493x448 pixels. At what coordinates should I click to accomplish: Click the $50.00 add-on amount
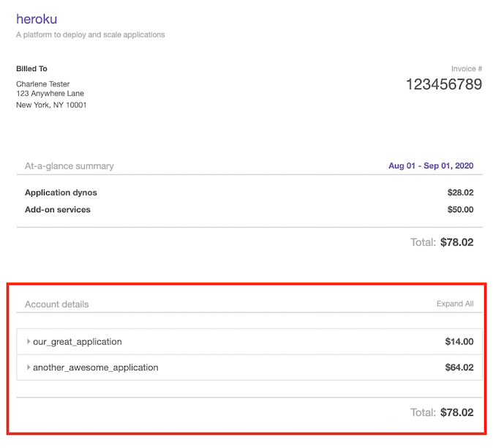click(x=460, y=209)
